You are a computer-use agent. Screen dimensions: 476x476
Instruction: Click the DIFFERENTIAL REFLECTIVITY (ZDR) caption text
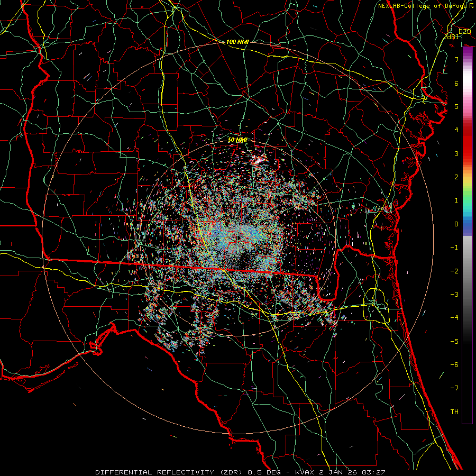click(x=170, y=472)
